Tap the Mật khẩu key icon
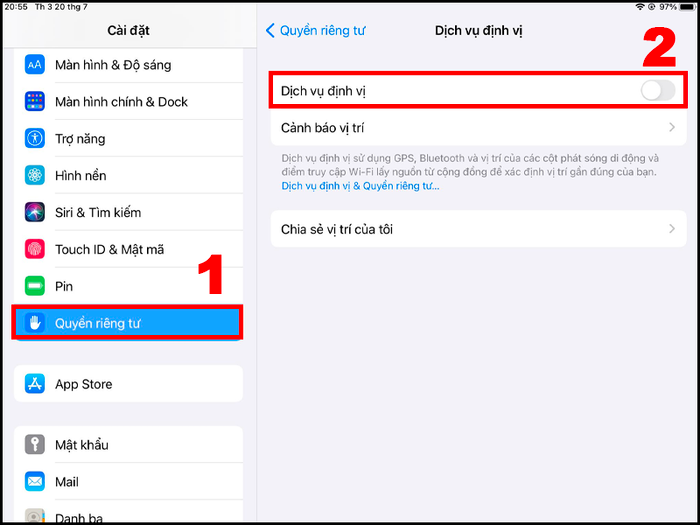The height and width of the screenshot is (525, 700). tap(35, 445)
